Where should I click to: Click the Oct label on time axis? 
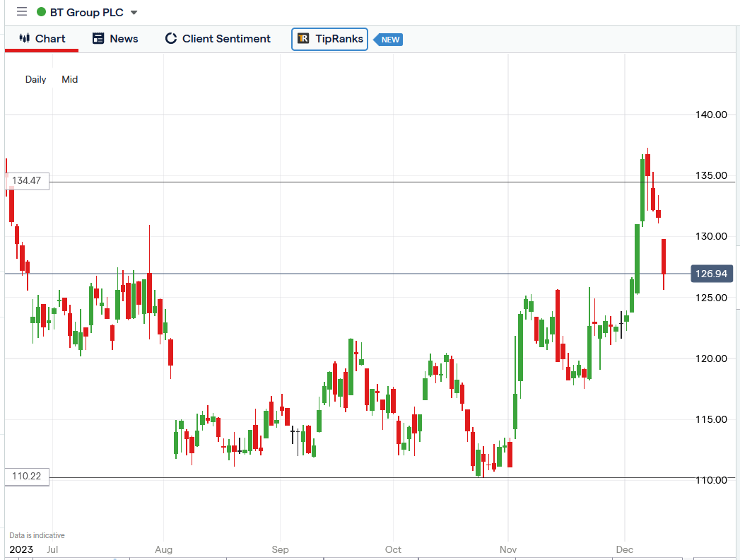[x=393, y=549]
